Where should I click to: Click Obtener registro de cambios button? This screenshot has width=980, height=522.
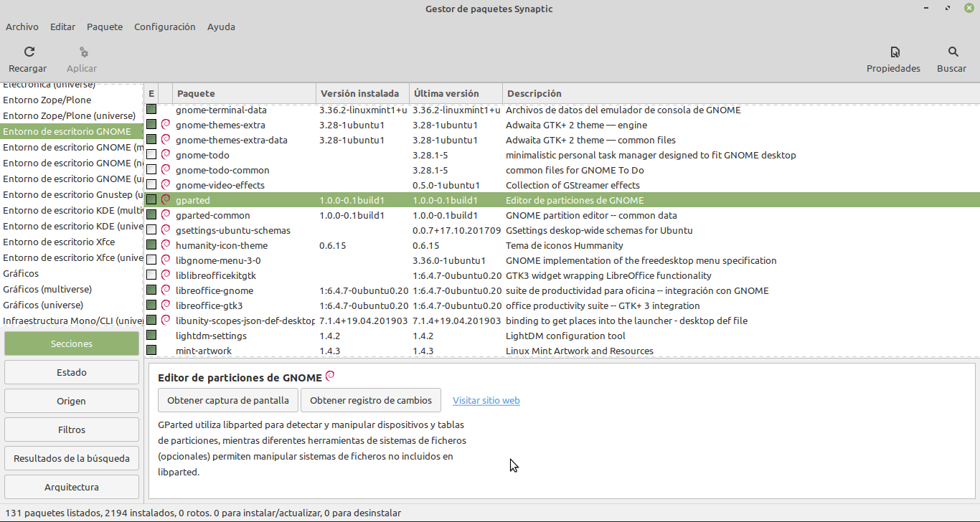tap(371, 400)
